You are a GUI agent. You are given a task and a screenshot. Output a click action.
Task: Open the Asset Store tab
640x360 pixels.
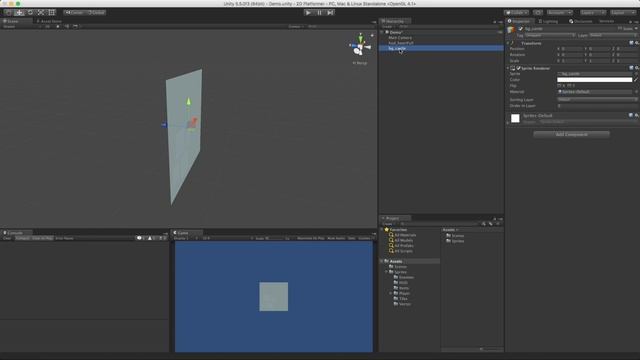point(49,21)
